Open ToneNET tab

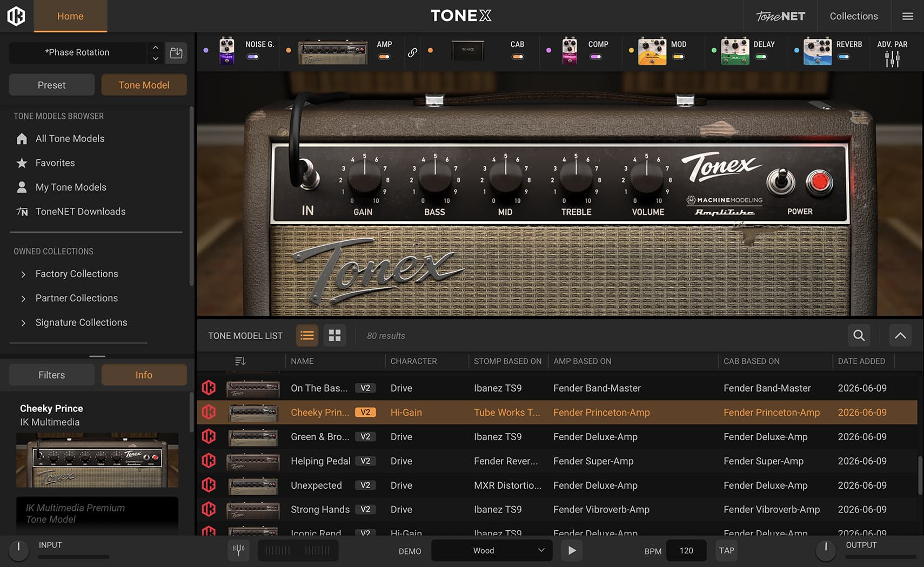(x=780, y=16)
